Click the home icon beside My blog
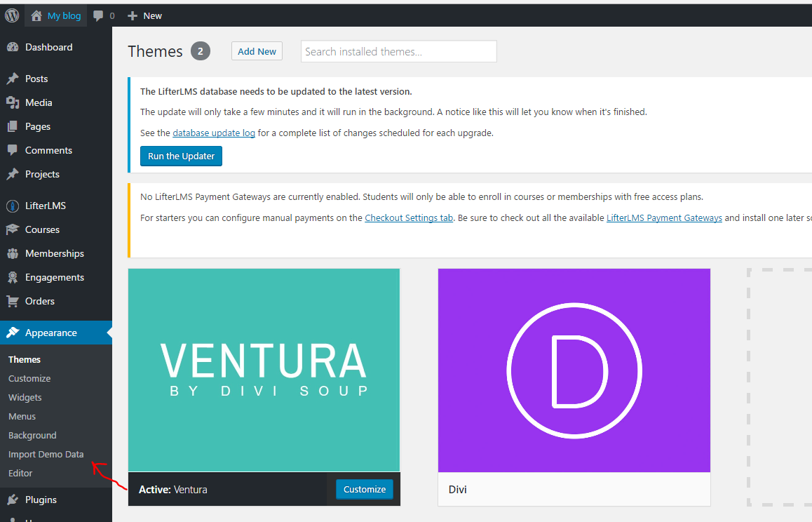 tap(36, 16)
